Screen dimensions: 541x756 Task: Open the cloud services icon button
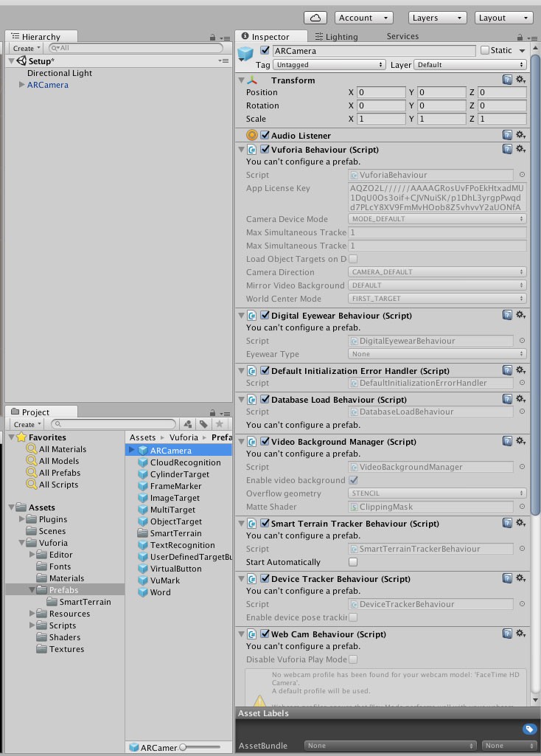point(315,18)
